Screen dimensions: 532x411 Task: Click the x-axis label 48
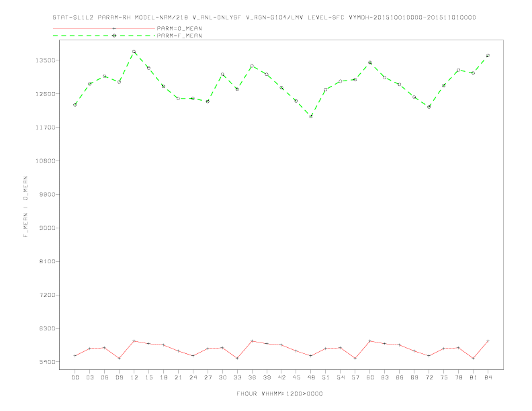coord(311,377)
